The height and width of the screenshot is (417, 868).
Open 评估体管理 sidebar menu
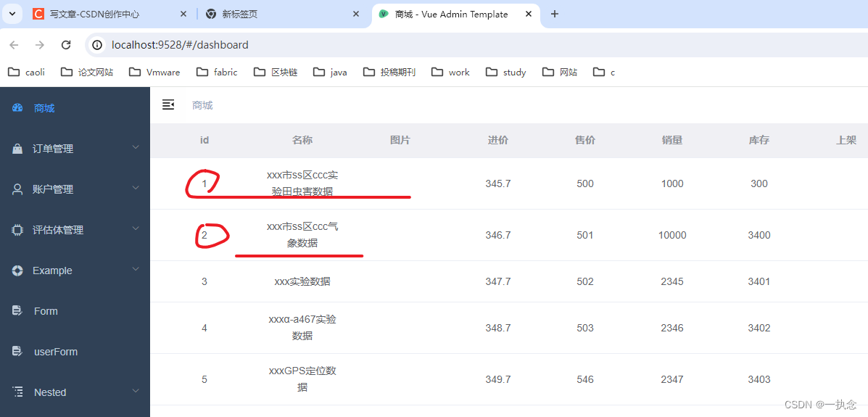pos(75,230)
